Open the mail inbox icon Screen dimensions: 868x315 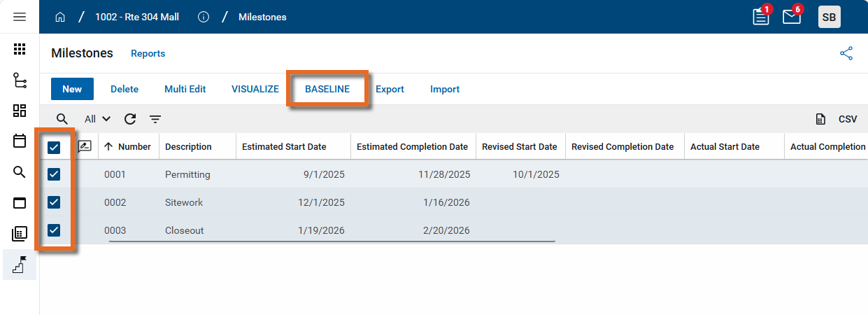tap(791, 17)
